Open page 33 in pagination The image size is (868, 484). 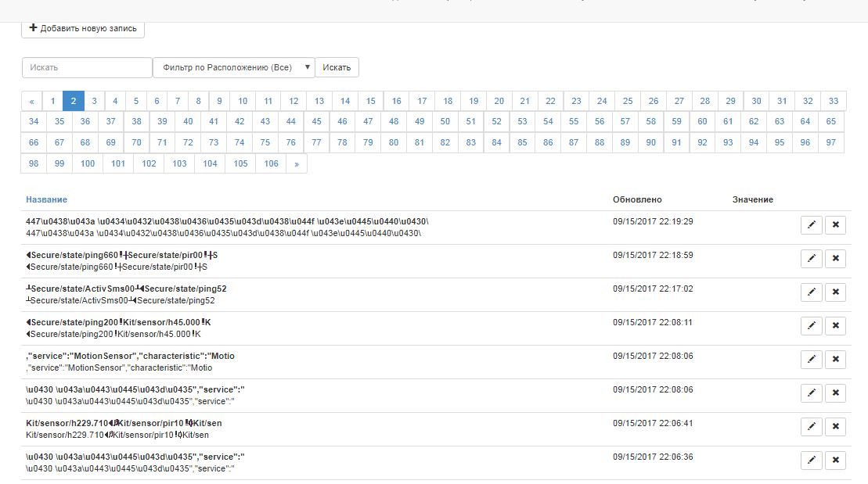coord(833,101)
